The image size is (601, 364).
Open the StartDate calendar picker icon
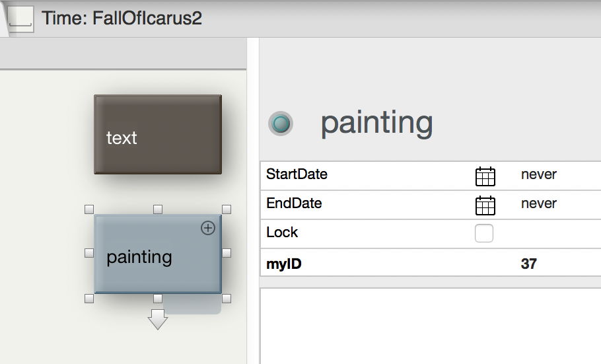pos(485,176)
